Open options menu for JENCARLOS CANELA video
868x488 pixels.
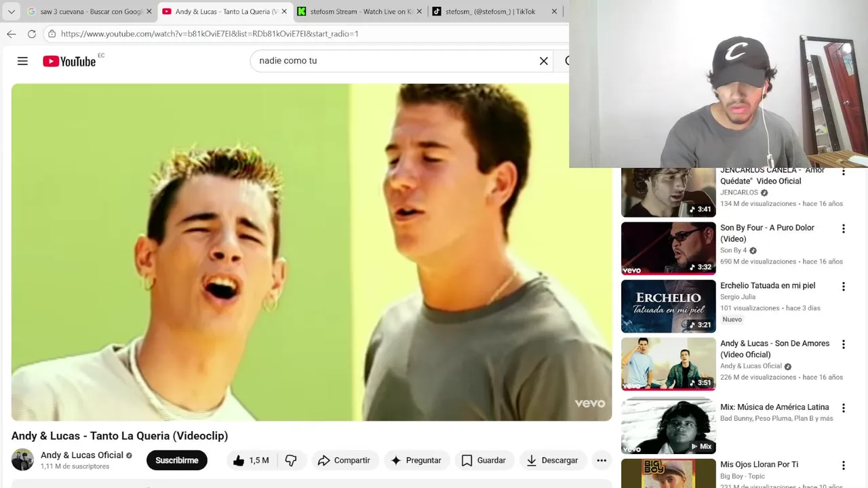844,172
